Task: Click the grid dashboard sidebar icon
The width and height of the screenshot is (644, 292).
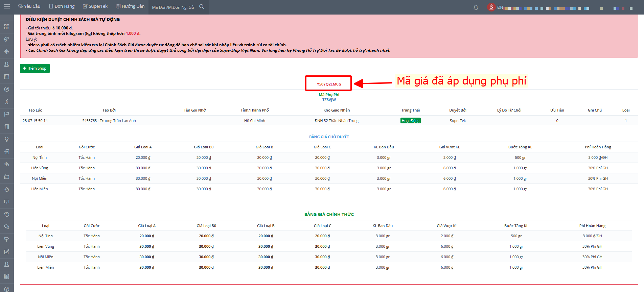Action: 7,27
